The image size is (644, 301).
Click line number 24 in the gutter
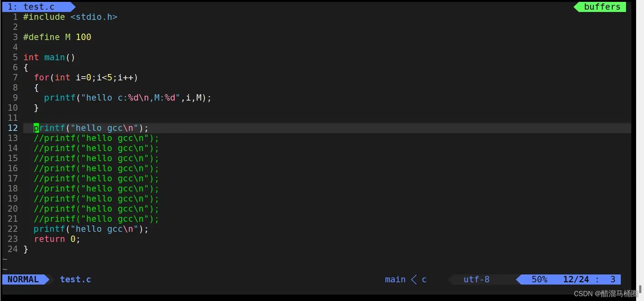pyautogui.click(x=12, y=250)
